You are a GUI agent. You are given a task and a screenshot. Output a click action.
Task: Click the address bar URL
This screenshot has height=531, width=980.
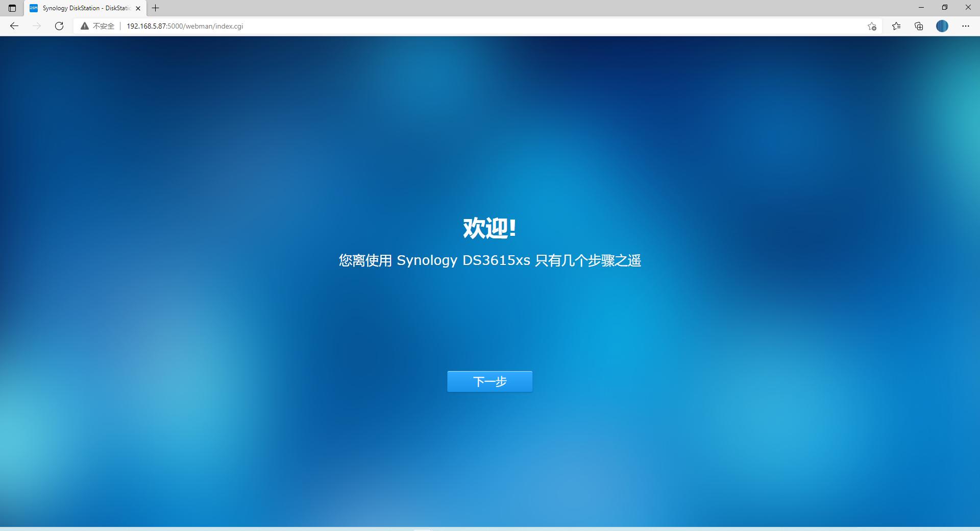click(184, 26)
